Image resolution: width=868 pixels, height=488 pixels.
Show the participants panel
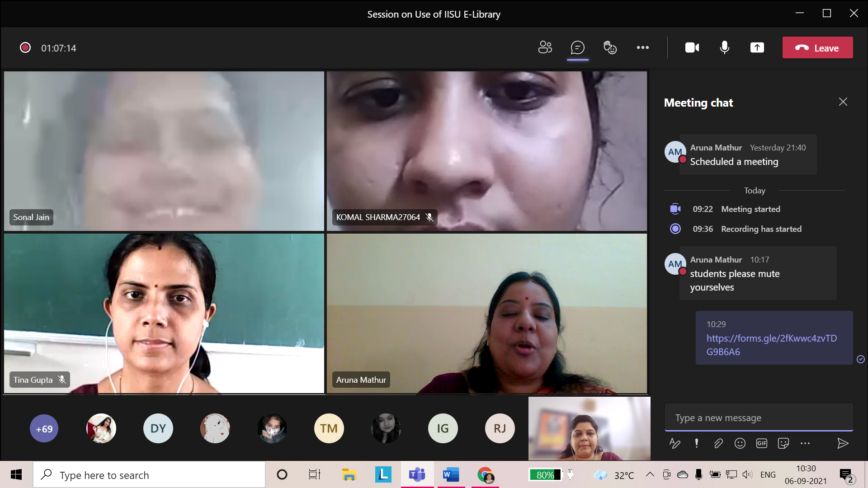545,47
